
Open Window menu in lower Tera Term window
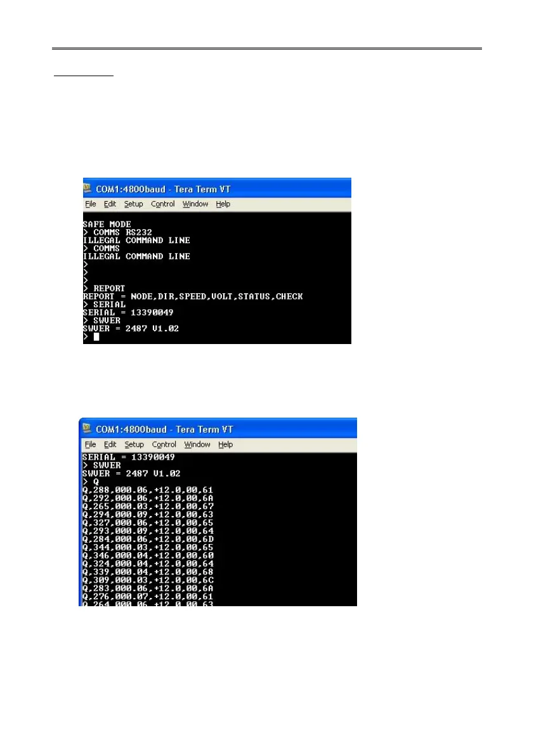[197, 444]
